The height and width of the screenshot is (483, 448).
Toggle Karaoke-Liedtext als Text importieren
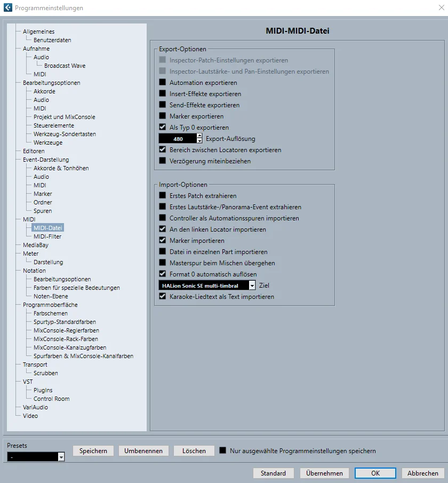tap(162, 296)
